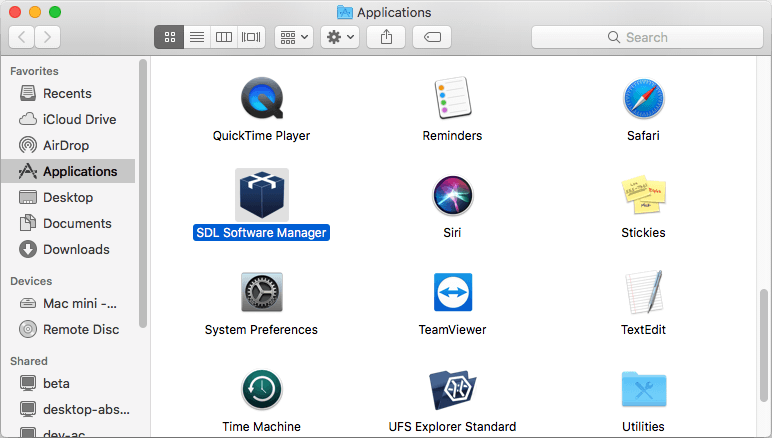Open Desktop in the sidebar
This screenshot has width=772, height=438.
(x=68, y=197)
